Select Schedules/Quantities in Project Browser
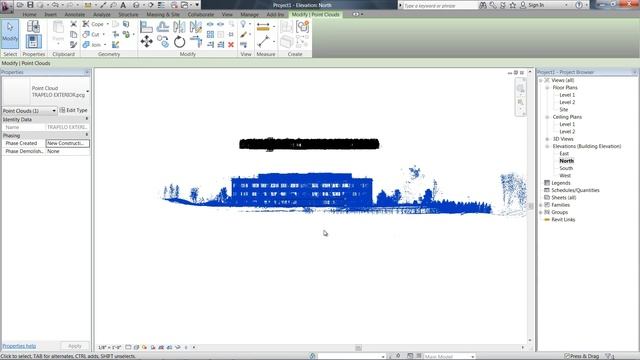Screen dimensions: 640x360 pos(575,190)
